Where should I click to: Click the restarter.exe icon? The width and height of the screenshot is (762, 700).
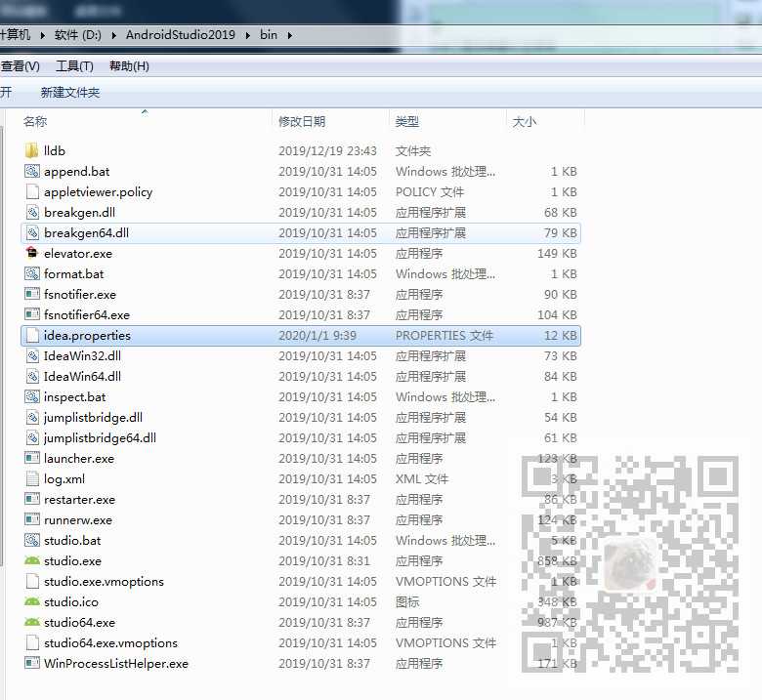[32, 499]
